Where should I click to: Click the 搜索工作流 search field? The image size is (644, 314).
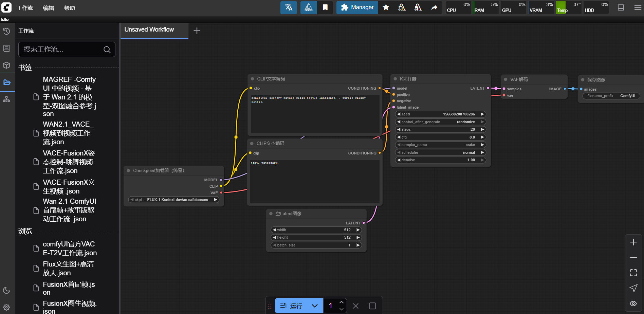[67, 50]
